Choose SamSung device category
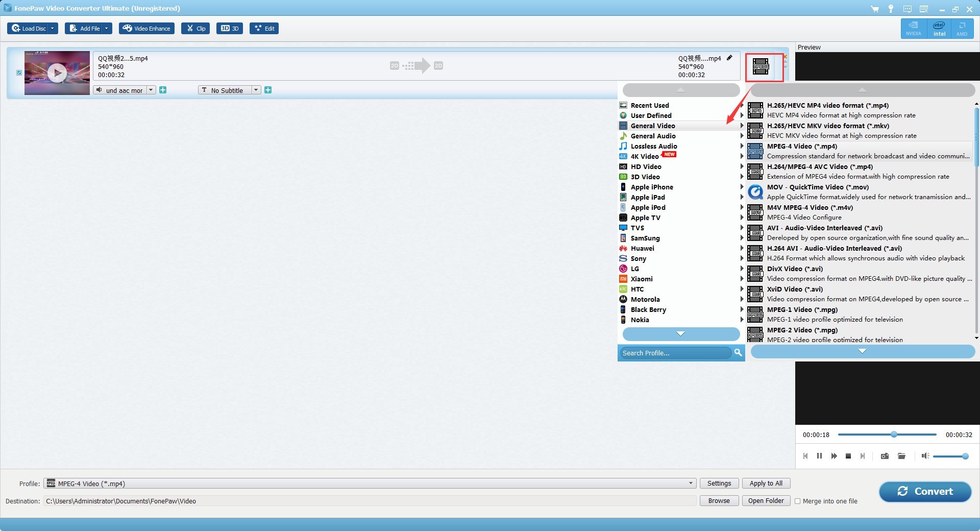 pyautogui.click(x=681, y=238)
